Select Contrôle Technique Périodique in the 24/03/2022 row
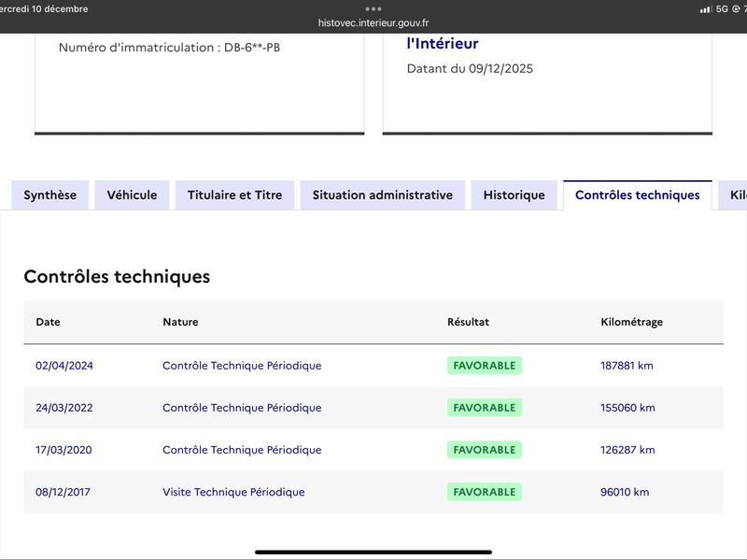This screenshot has height=560, width=747. (x=242, y=408)
